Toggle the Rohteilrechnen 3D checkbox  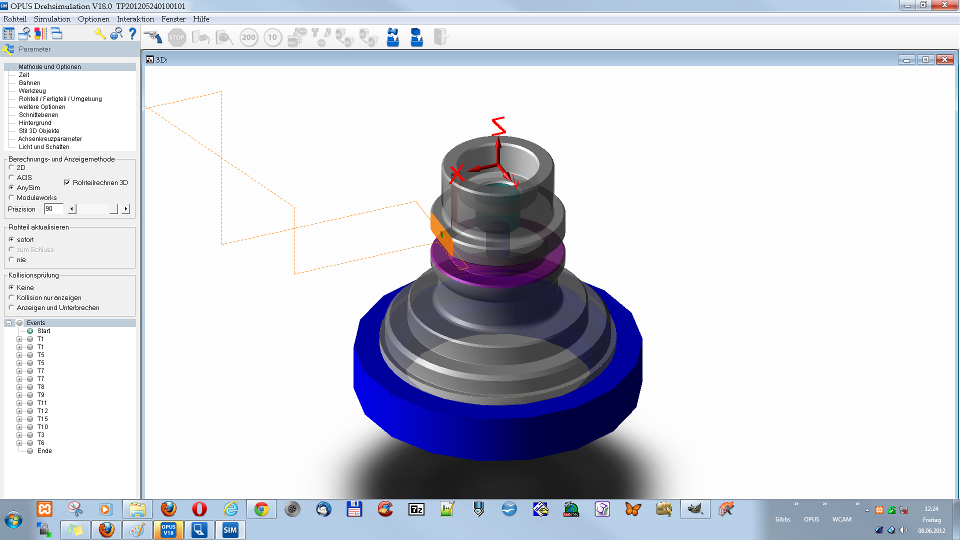point(67,182)
